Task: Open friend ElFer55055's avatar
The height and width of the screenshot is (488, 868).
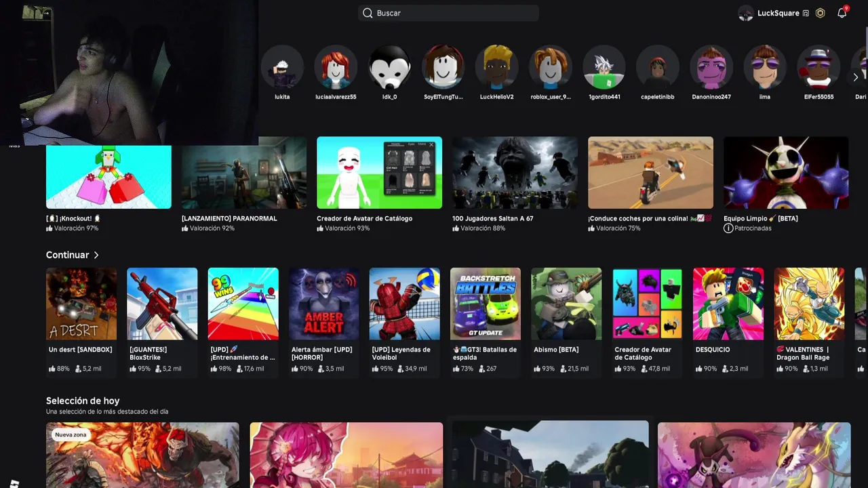Action: tap(818, 66)
